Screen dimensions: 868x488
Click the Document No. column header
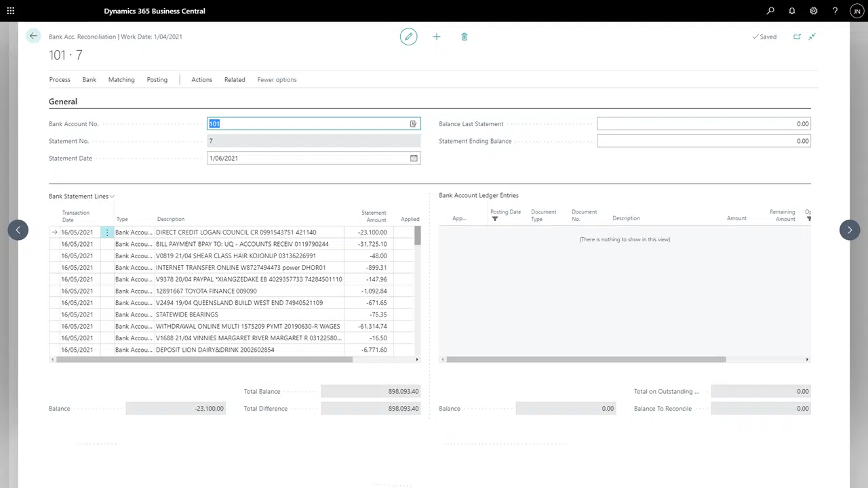585,216
